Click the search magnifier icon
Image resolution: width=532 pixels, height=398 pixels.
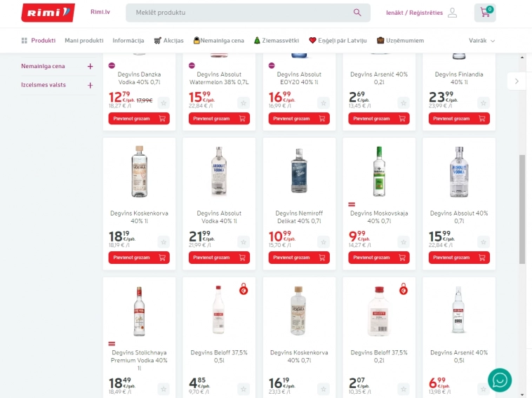(x=357, y=13)
